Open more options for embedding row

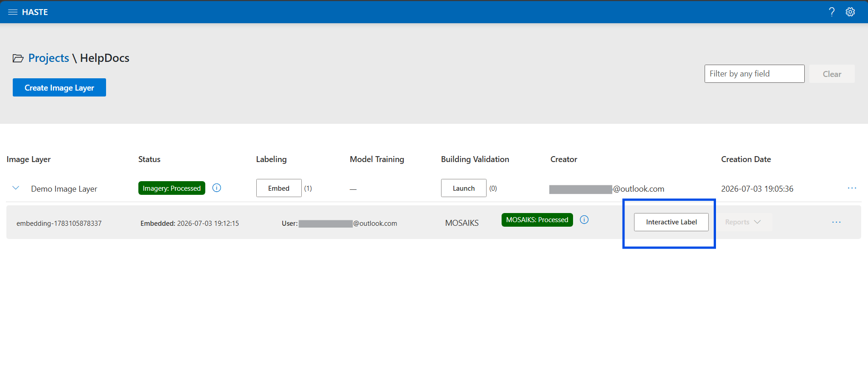[x=837, y=222]
